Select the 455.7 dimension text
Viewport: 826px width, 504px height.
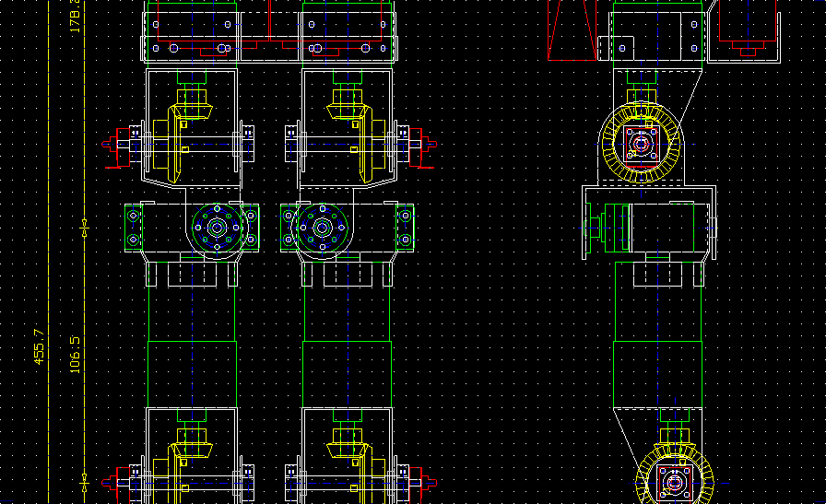coord(39,346)
